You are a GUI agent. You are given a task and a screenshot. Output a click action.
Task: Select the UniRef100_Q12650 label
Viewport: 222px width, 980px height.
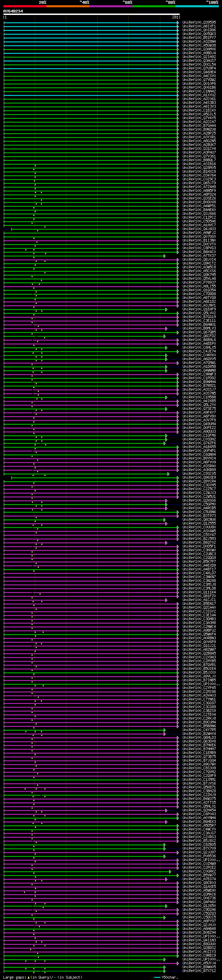[x=199, y=906]
